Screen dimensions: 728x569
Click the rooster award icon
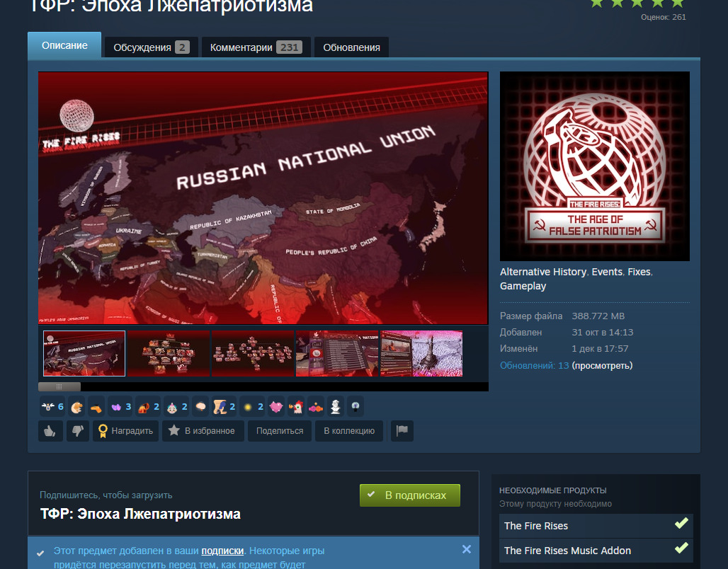pyautogui.click(x=296, y=407)
